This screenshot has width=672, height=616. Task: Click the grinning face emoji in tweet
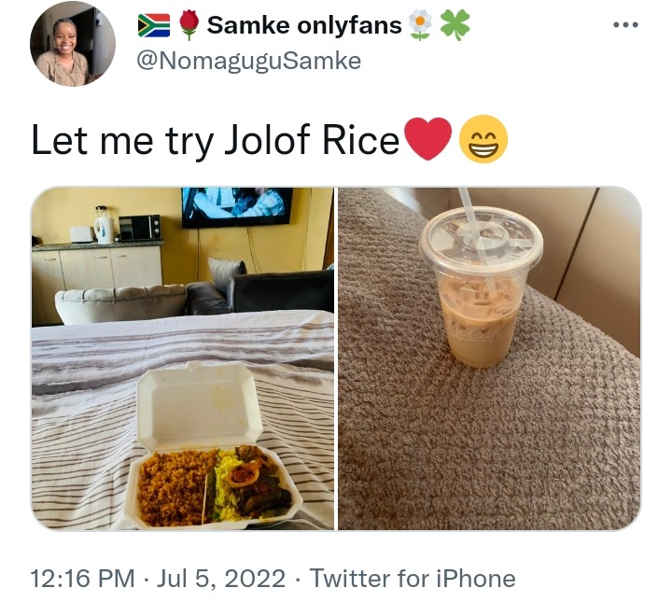pyautogui.click(x=483, y=139)
